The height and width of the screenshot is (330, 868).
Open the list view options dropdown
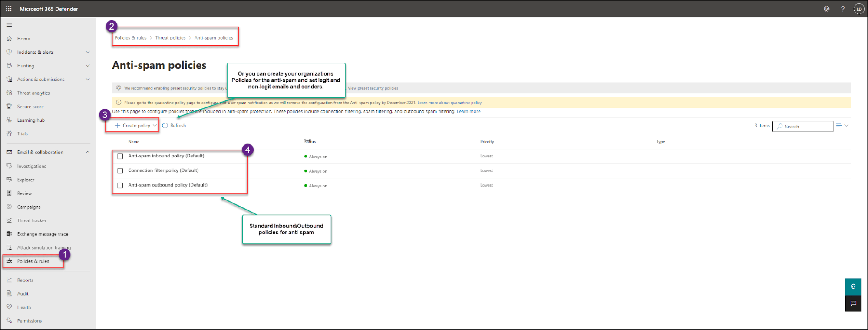(x=842, y=126)
